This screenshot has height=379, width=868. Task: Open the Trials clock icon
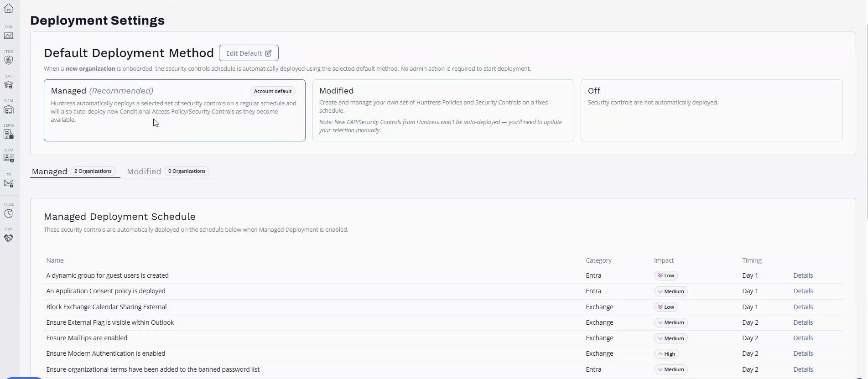tap(9, 213)
